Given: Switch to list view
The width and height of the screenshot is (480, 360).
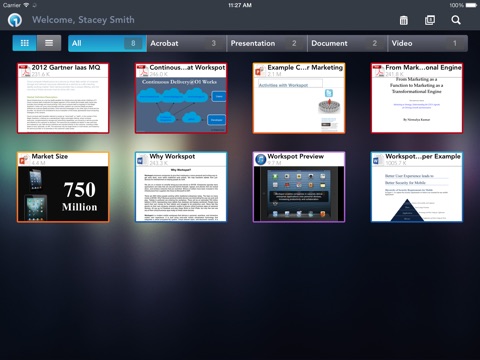Looking at the screenshot, I should pyautogui.click(x=49, y=43).
